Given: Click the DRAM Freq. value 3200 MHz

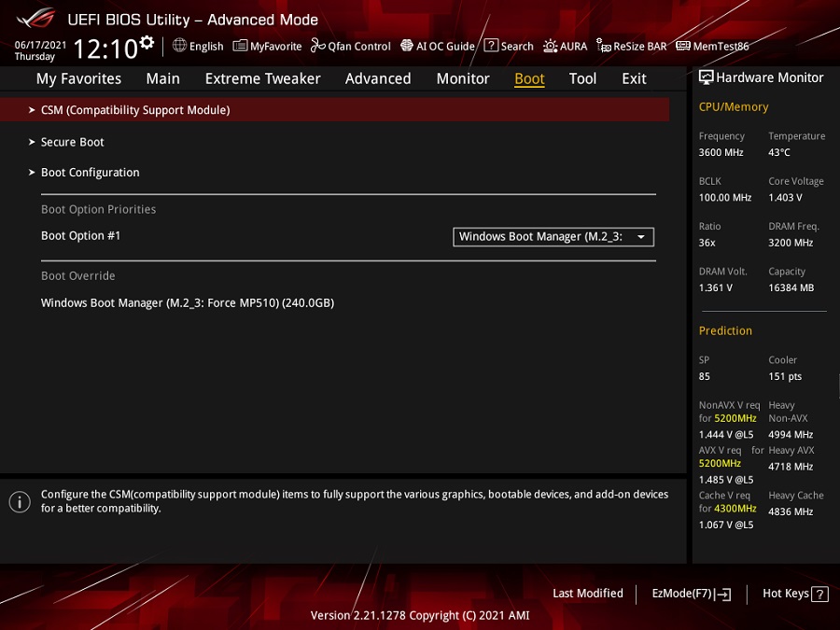Looking at the screenshot, I should point(791,243).
